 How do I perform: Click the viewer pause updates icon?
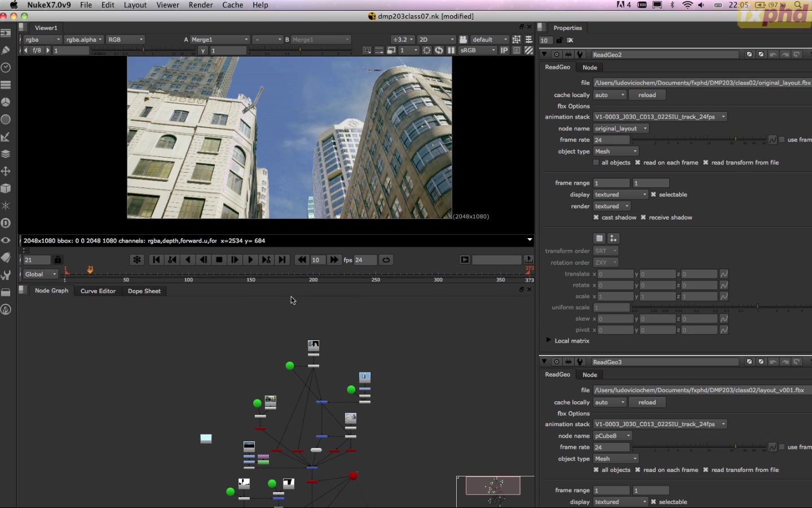pos(451,50)
